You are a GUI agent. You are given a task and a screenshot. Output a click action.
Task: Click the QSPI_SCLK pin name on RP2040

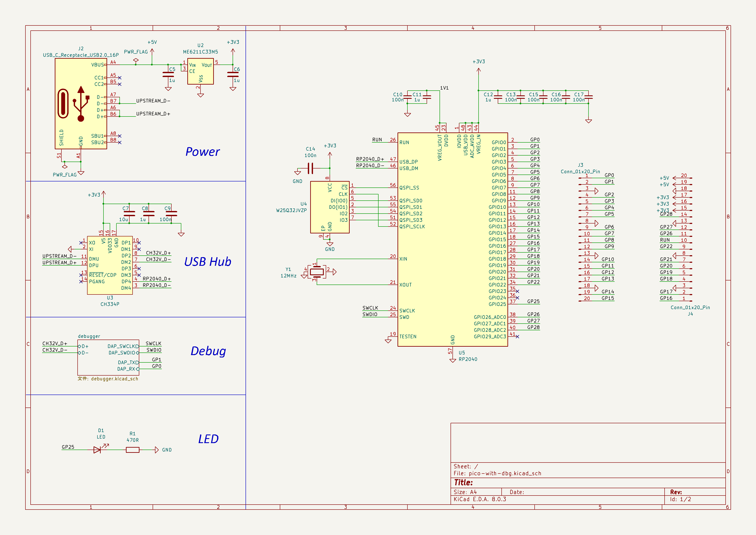pyautogui.click(x=412, y=227)
